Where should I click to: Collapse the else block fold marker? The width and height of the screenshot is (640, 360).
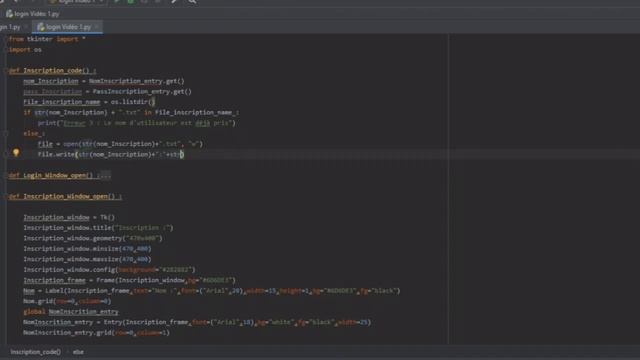coord(6,133)
